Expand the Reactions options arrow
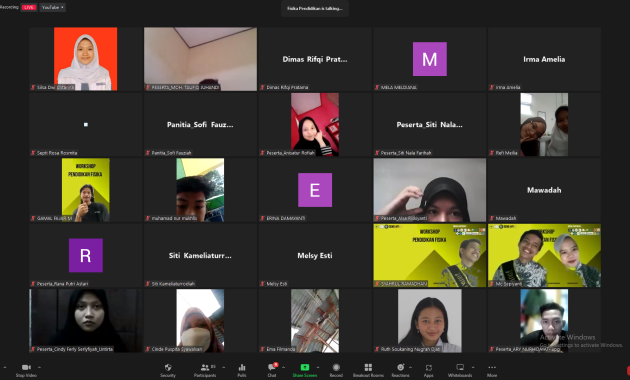 410,367
